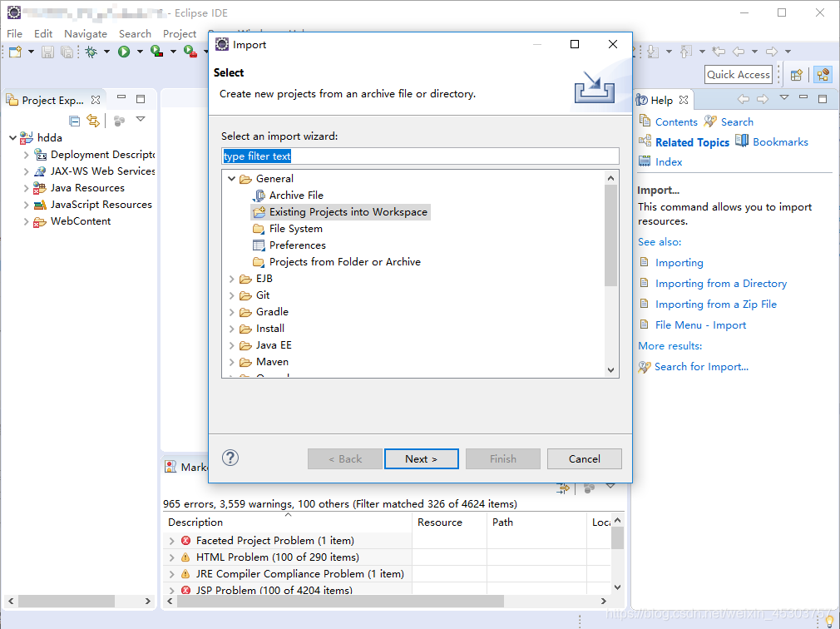The height and width of the screenshot is (629, 840).
Task: Click the Debug bug toolbar icon
Action: click(x=91, y=52)
